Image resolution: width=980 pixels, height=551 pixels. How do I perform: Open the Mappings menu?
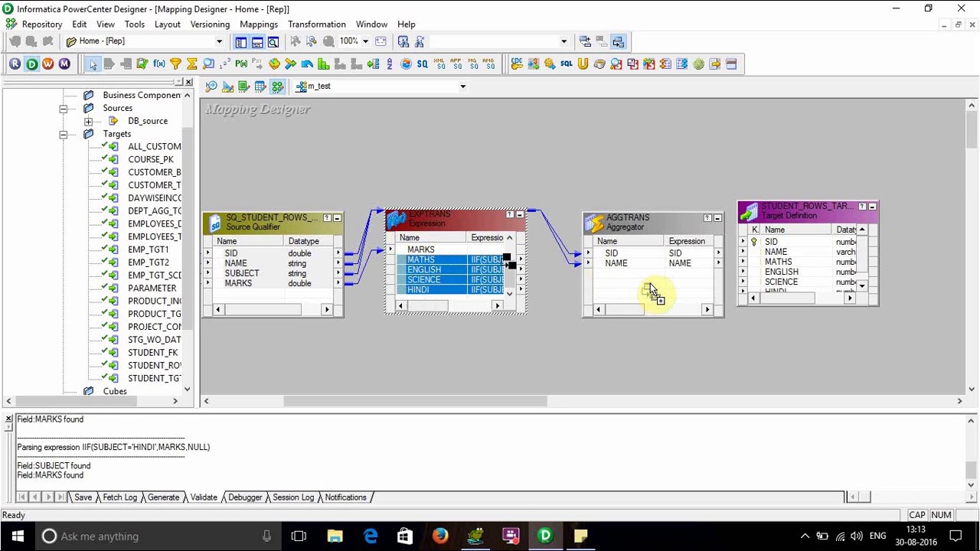click(x=259, y=24)
